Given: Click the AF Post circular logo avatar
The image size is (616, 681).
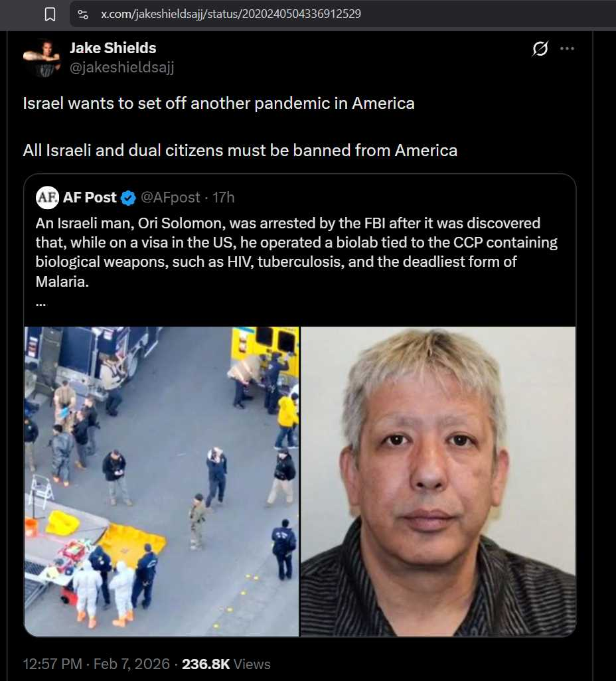Looking at the screenshot, I should coord(47,198).
